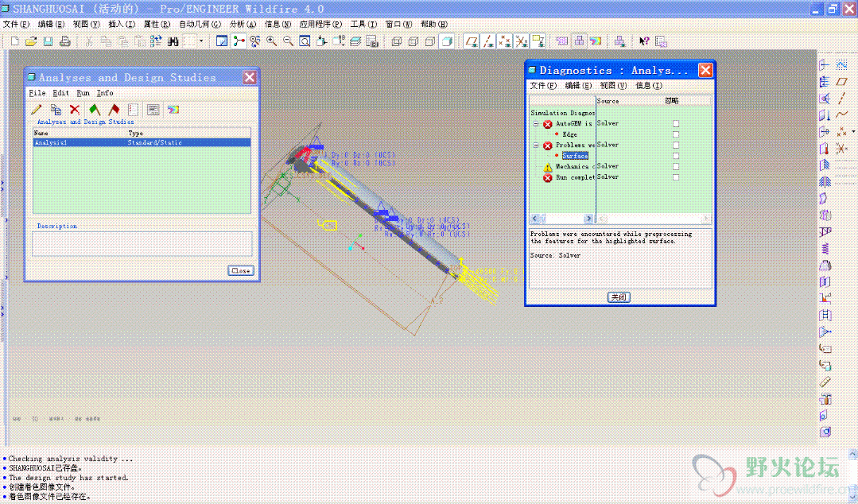This screenshot has width=858, height=504.
Task: Toggle datum axes display
Action: tap(488, 41)
